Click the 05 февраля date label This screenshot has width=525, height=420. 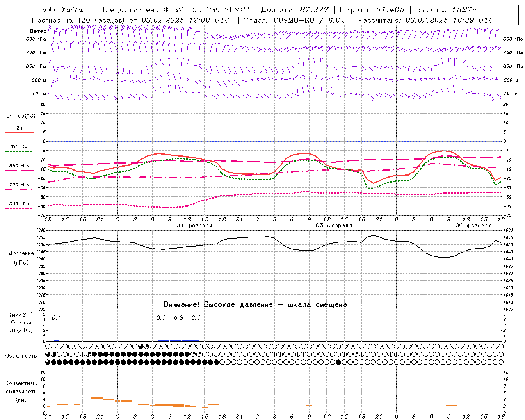[x=334, y=226]
